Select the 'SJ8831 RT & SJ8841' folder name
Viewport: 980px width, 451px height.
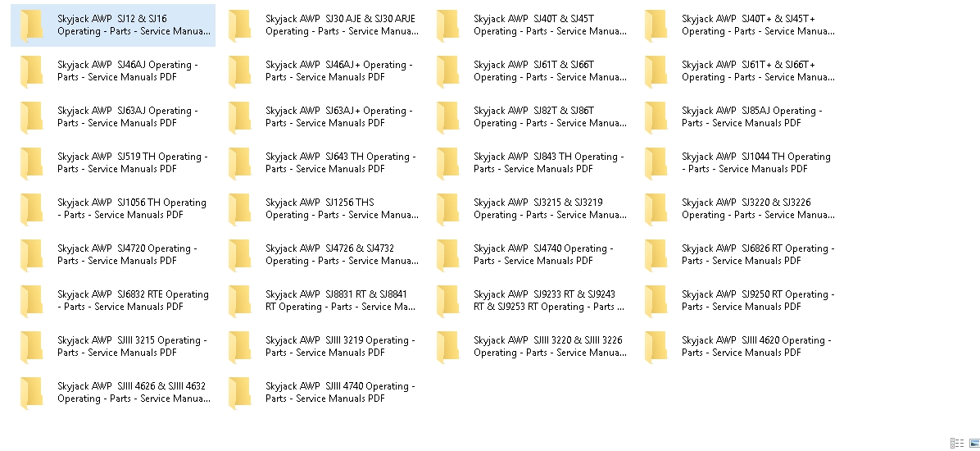click(341, 300)
